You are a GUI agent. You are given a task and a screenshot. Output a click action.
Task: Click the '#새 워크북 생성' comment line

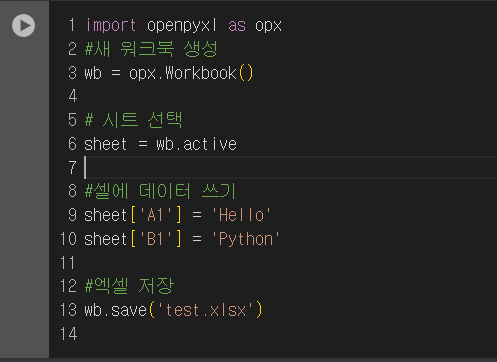151,49
